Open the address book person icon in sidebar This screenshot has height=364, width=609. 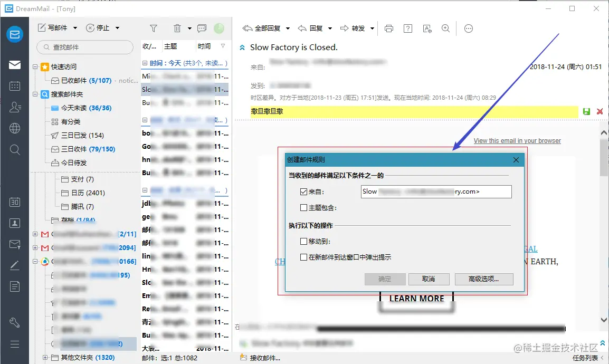(x=15, y=223)
